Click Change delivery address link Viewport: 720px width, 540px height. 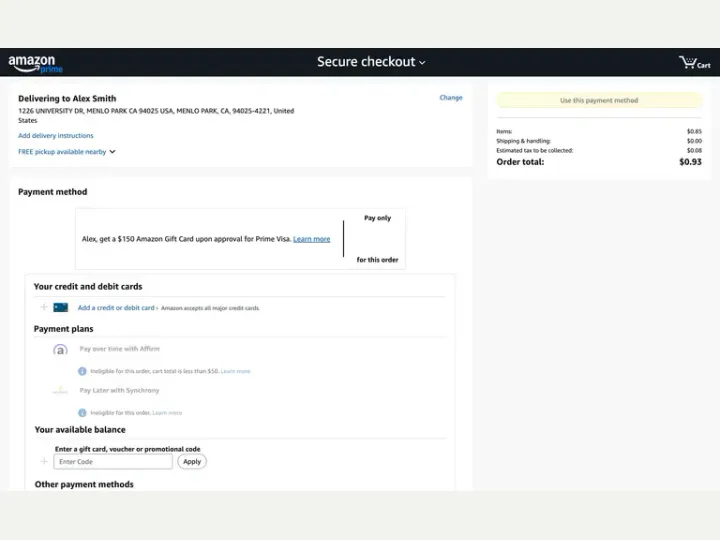coord(450,97)
